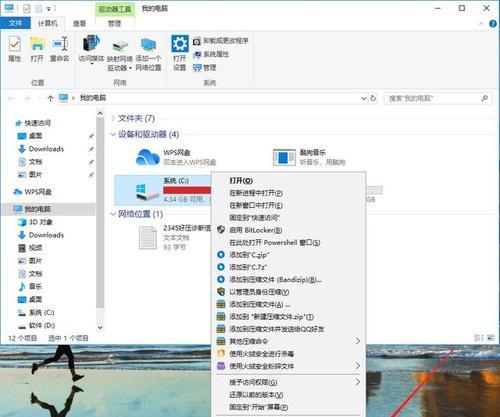Click Uninstall or change a program (卸载或更改程序)

(221, 41)
